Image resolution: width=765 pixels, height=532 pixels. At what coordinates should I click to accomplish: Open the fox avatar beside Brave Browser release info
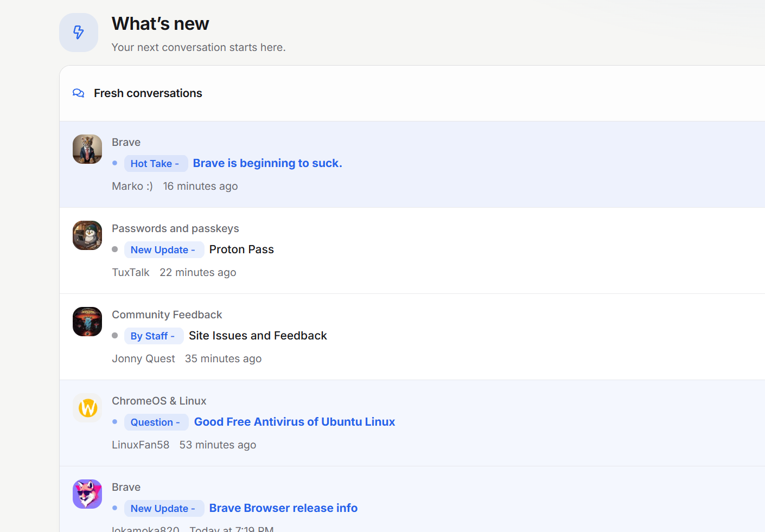coord(87,494)
